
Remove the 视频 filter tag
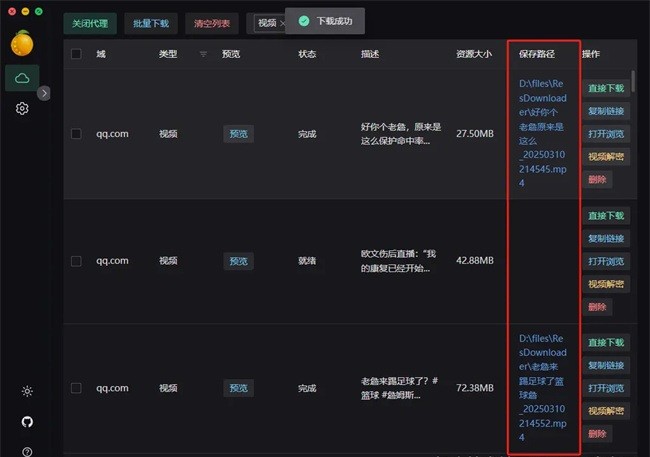coord(282,22)
